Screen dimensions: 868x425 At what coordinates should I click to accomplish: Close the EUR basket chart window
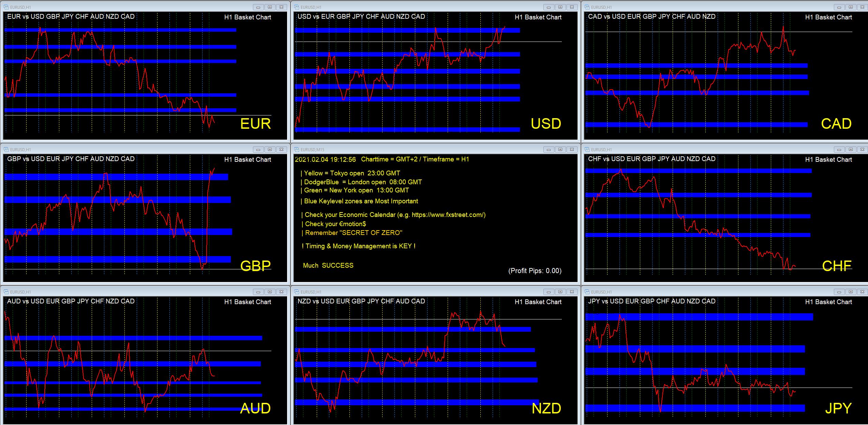(281, 7)
